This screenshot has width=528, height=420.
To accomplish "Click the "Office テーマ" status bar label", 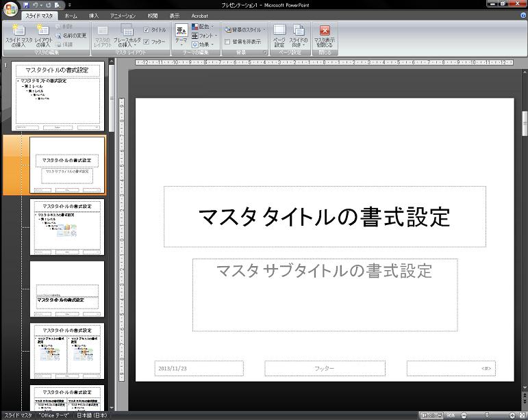I will coord(54,415).
